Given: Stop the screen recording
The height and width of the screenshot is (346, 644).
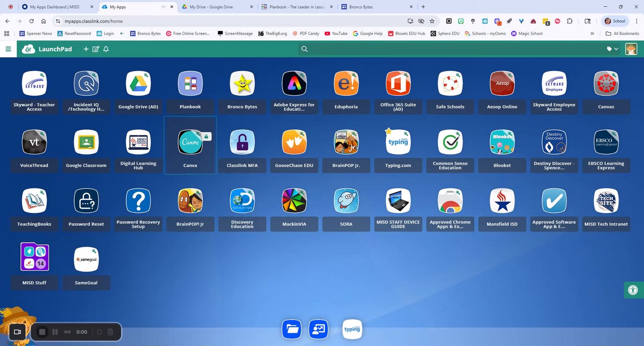Looking at the screenshot, I should coord(42,332).
